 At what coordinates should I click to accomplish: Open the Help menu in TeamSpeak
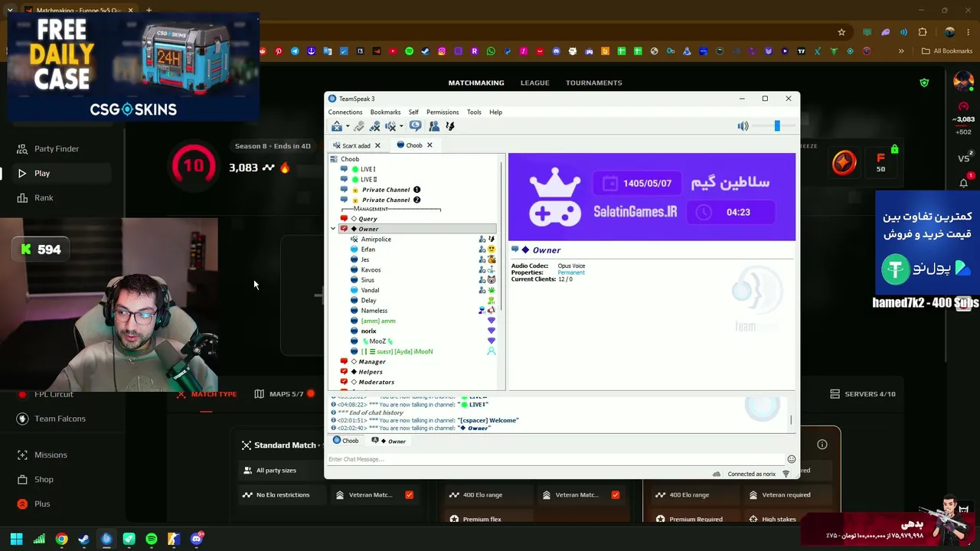[x=495, y=112]
